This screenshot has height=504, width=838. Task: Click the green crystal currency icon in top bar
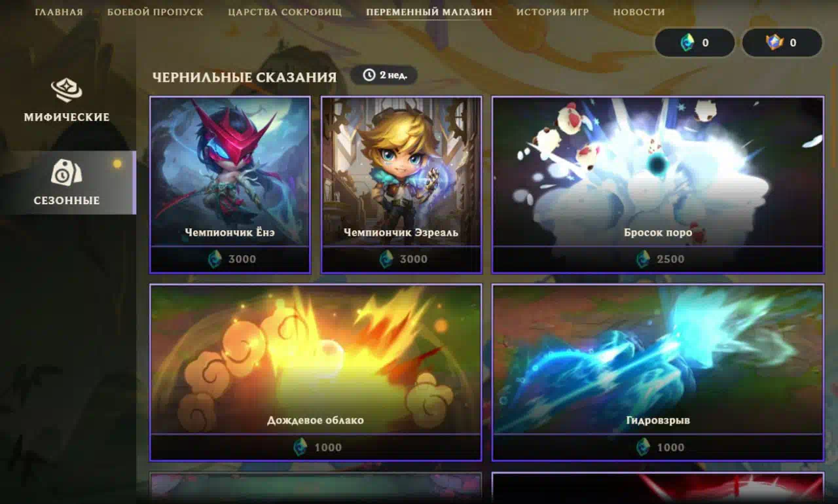click(687, 43)
